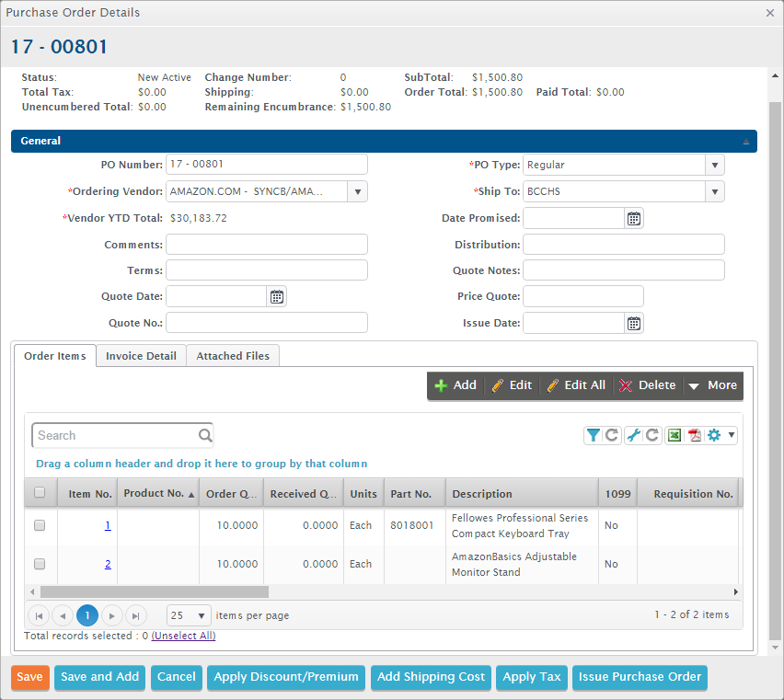The width and height of the screenshot is (784, 700).
Task: Click the Apply Tax button
Action: click(x=532, y=677)
